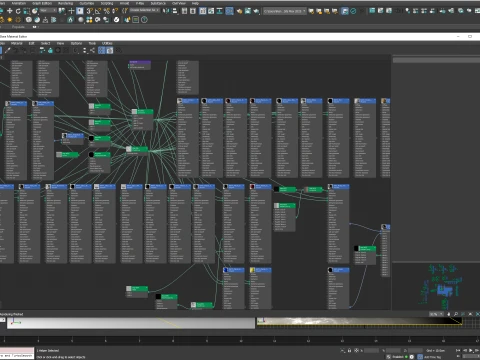480x360 pixels.
Task: Click the yellow sphere material node preview
Action: click(x=252, y=270)
